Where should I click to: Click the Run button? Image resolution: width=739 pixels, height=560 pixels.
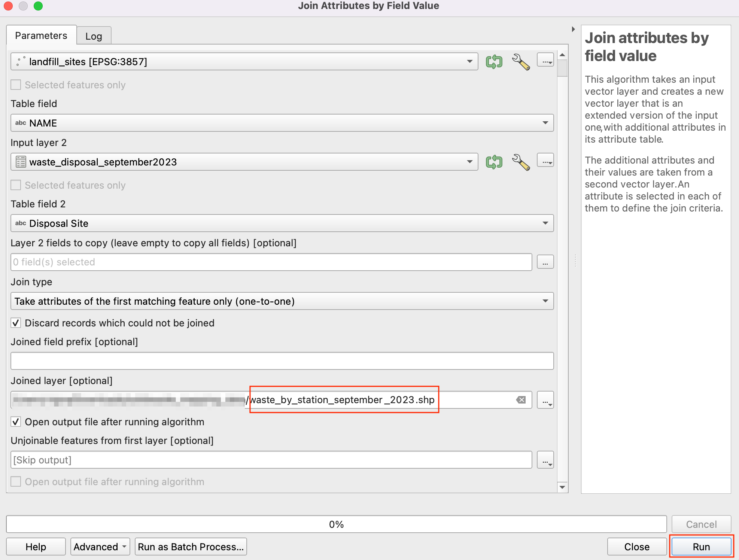tap(701, 547)
